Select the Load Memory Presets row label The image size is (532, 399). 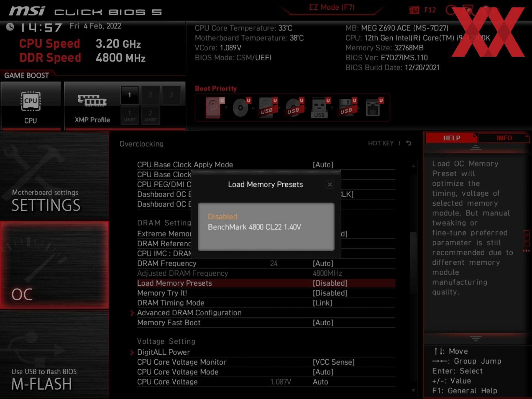click(x=175, y=283)
